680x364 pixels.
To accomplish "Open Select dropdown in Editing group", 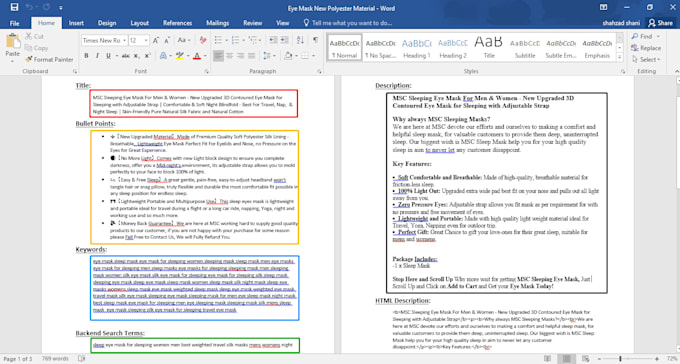I will [646, 59].
